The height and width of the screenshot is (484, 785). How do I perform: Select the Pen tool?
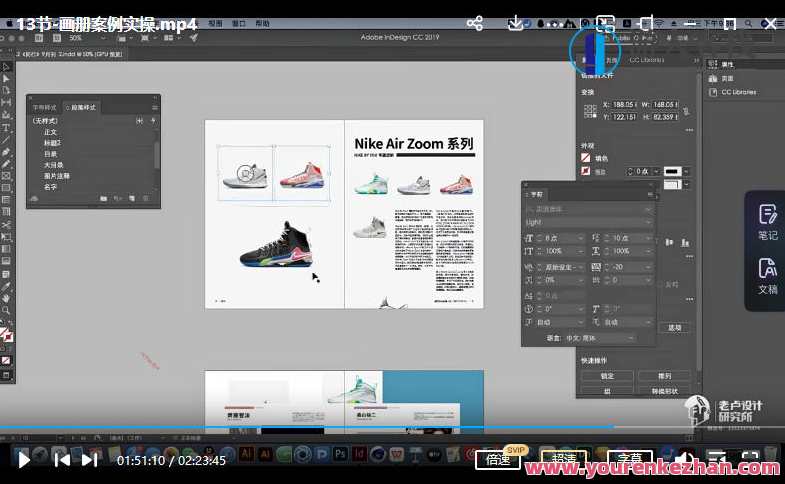coord(6,152)
